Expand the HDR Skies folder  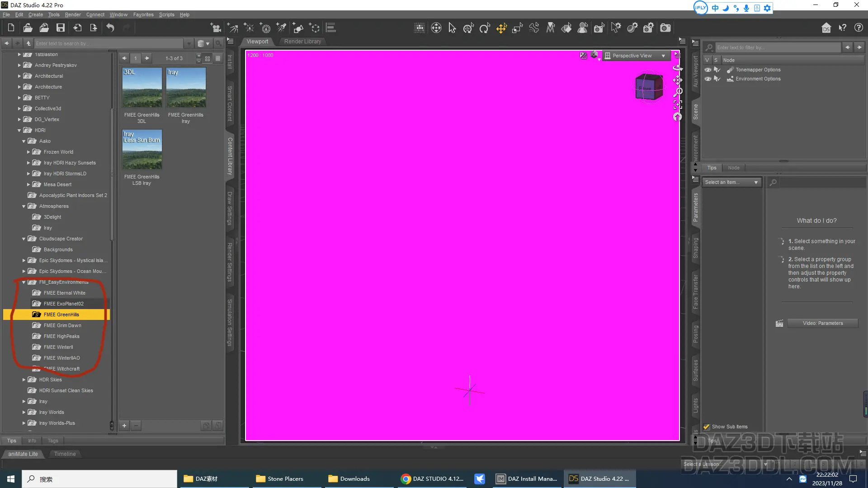pyautogui.click(x=24, y=380)
